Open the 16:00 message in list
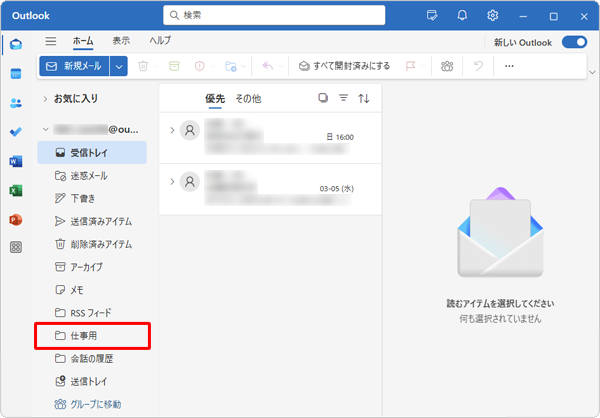This screenshot has height=418, width=600. (x=270, y=138)
